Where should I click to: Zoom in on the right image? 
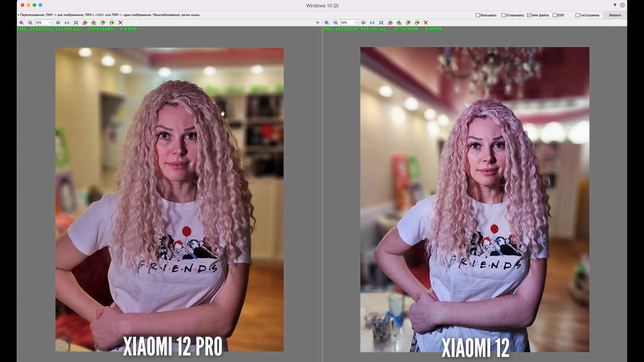tap(327, 23)
